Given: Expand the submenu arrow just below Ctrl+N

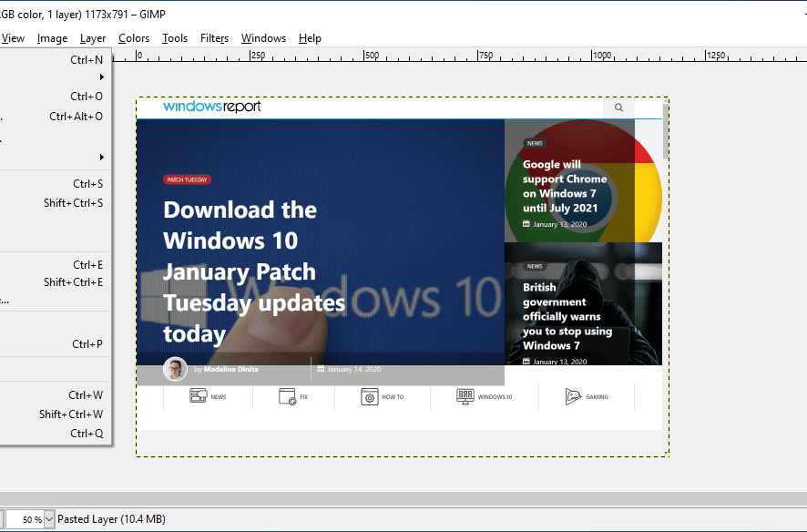Looking at the screenshot, I should (x=101, y=77).
